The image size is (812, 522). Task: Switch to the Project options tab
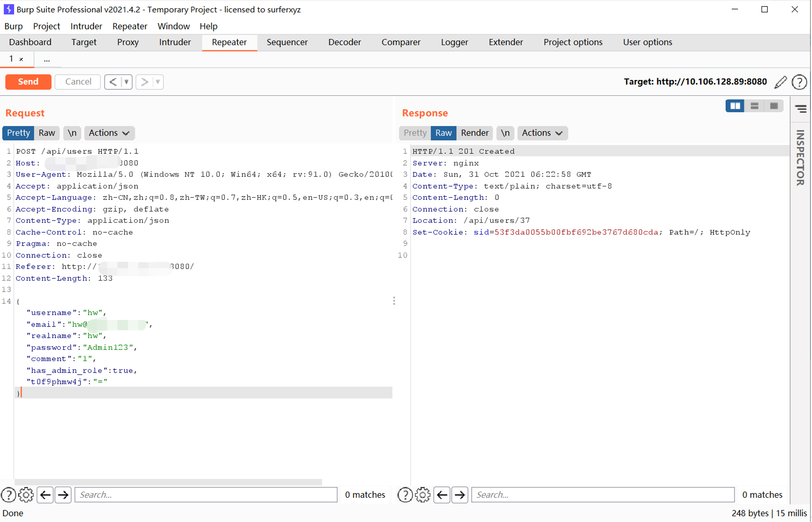(x=573, y=42)
